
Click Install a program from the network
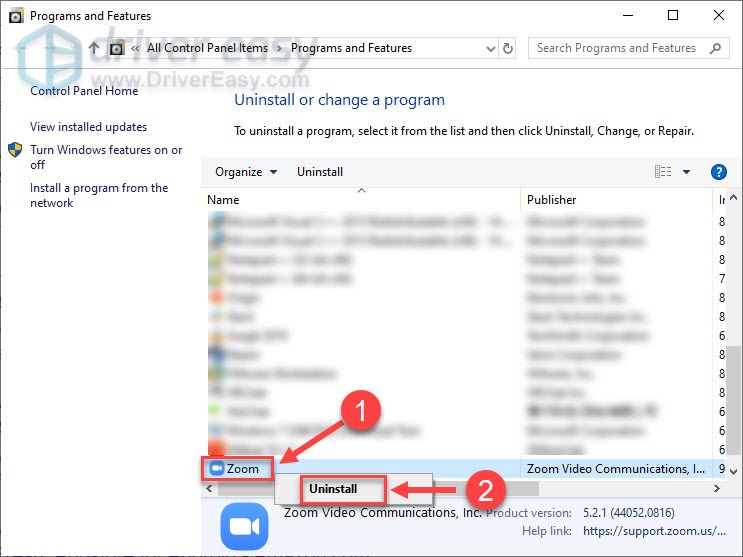[98, 195]
